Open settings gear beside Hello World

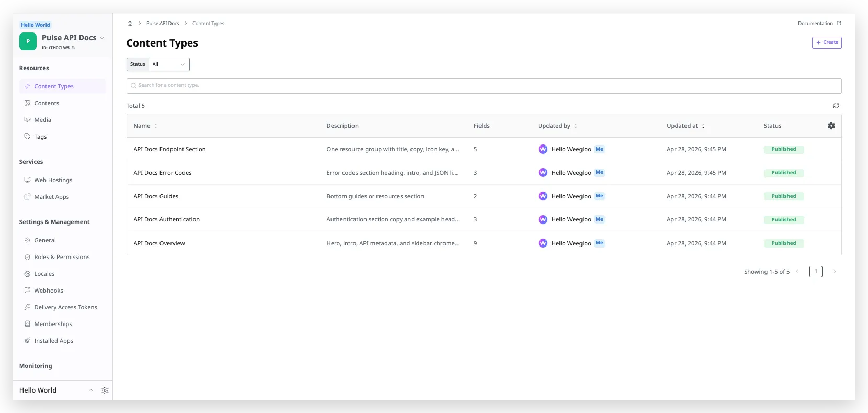tap(105, 390)
